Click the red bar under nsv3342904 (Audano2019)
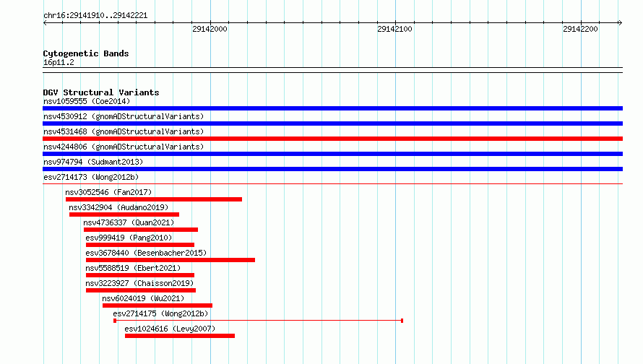This screenshot has height=364, width=643. tap(124, 214)
